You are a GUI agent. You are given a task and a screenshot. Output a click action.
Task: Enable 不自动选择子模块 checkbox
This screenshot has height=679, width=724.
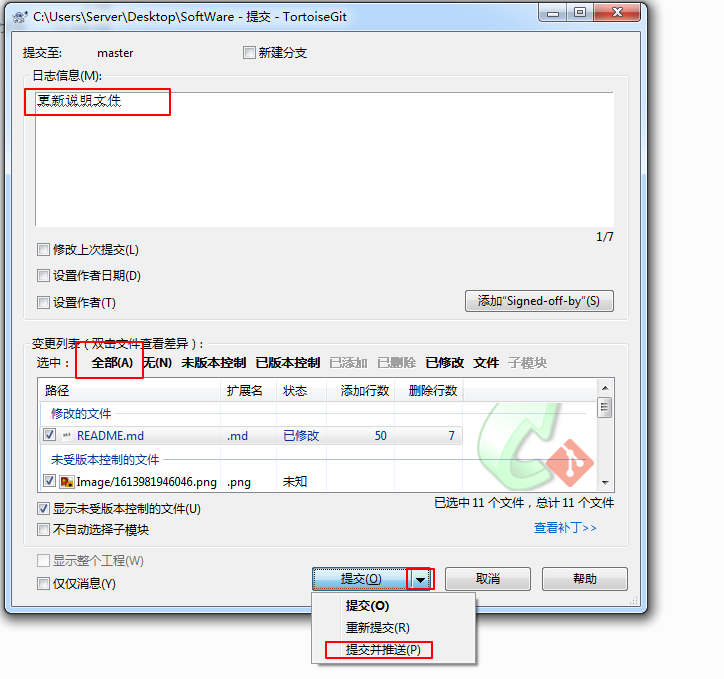click(x=43, y=529)
